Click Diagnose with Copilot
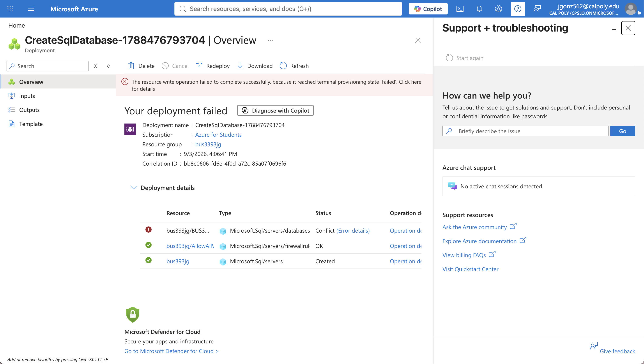 point(275,111)
